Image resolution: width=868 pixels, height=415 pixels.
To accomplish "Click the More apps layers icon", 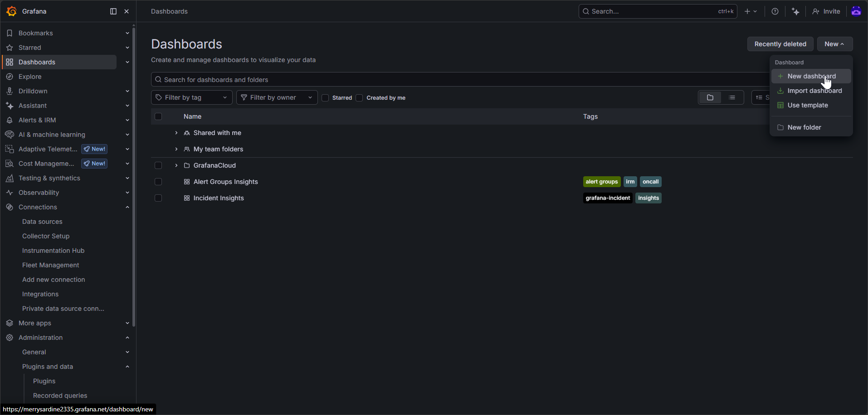I will (10, 323).
